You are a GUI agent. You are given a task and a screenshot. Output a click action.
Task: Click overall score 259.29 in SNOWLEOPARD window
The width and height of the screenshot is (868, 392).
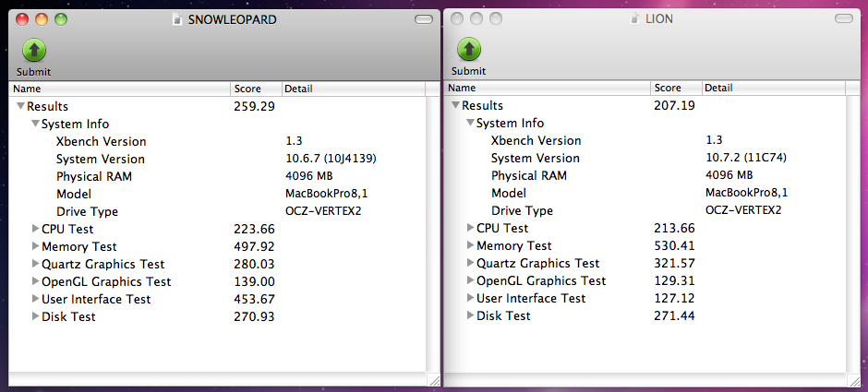(254, 106)
